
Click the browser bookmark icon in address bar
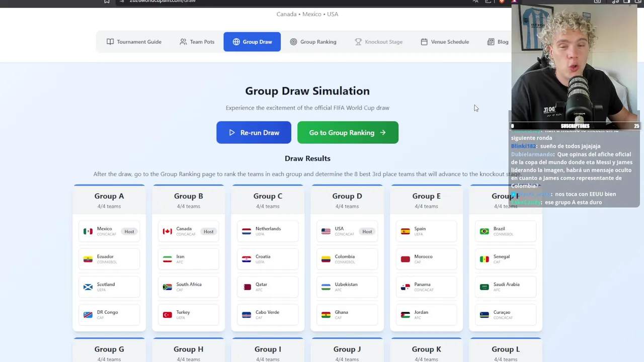107,2
